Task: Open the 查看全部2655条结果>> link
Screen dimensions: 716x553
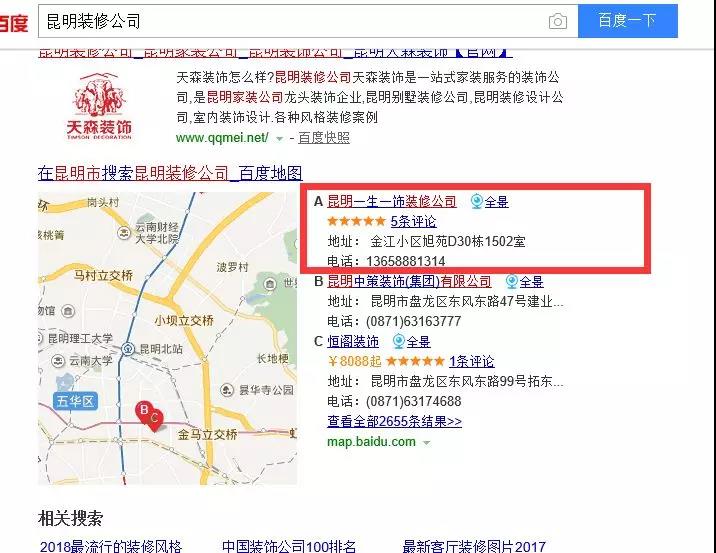Action: pyautogui.click(x=395, y=421)
